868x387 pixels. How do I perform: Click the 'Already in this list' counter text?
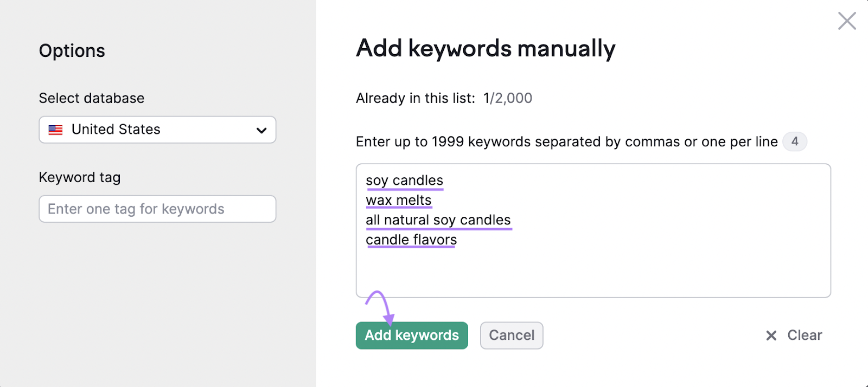tap(444, 98)
